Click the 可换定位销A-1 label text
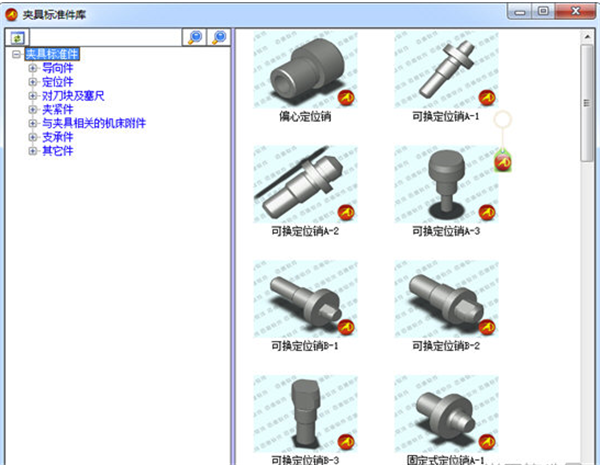This screenshot has height=465, width=600. tap(446, 116)
